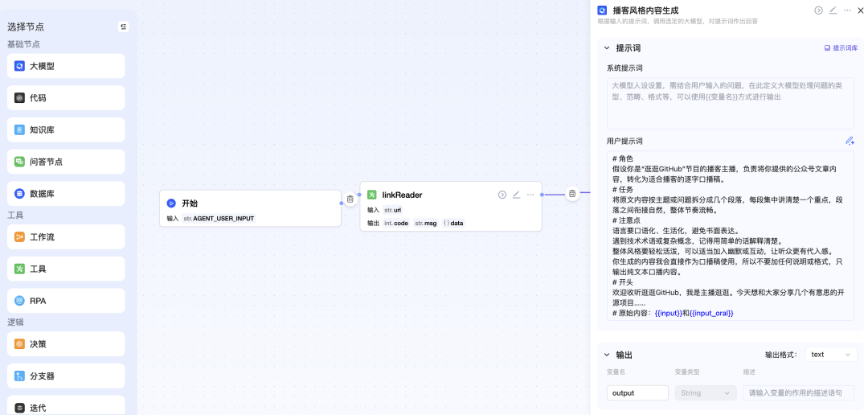Select the RPA node icon
868x415 pixels.
(x=19, y=301)
